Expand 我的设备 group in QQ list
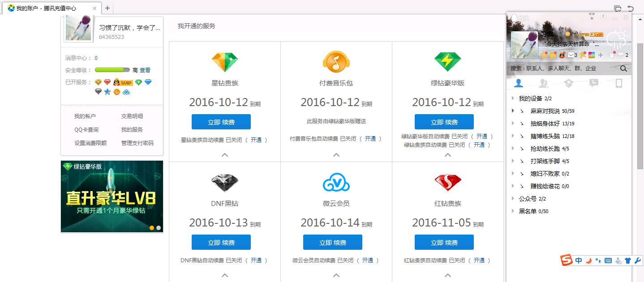This screenshot has height=282, width=644. 513,98
